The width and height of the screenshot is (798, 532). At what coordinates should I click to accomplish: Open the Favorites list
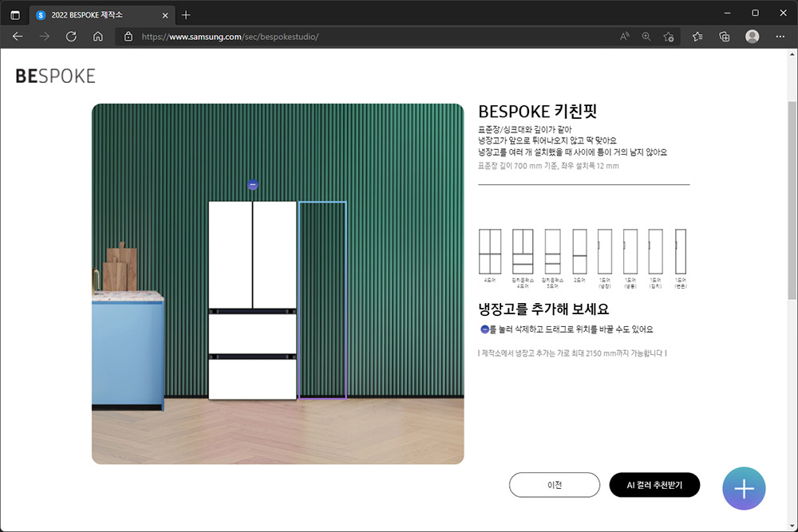pos(697,37)
